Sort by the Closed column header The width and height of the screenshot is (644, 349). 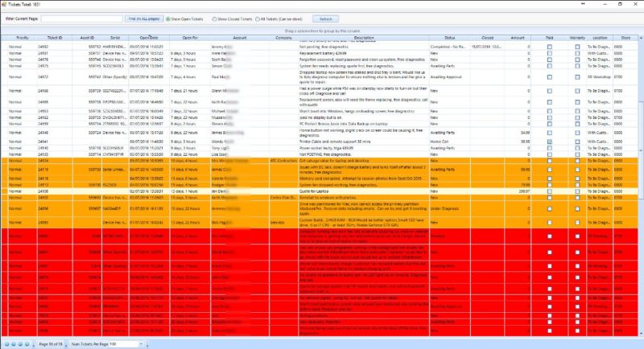click(488, 38)
